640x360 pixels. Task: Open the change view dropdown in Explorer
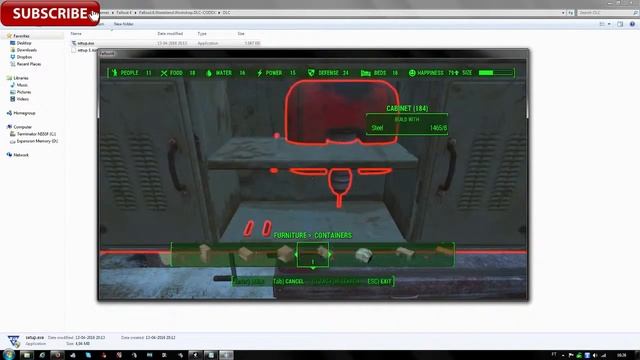click(609, 24)
